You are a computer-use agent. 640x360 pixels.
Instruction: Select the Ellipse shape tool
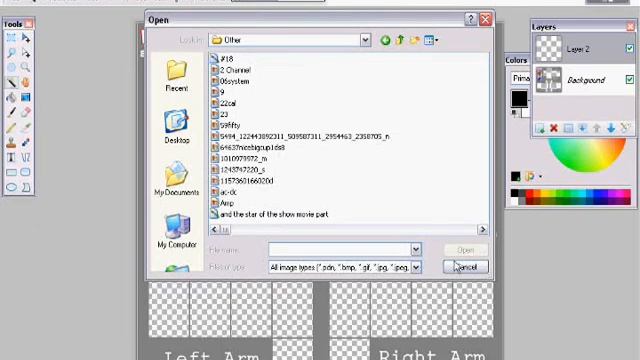click(11, 187)
